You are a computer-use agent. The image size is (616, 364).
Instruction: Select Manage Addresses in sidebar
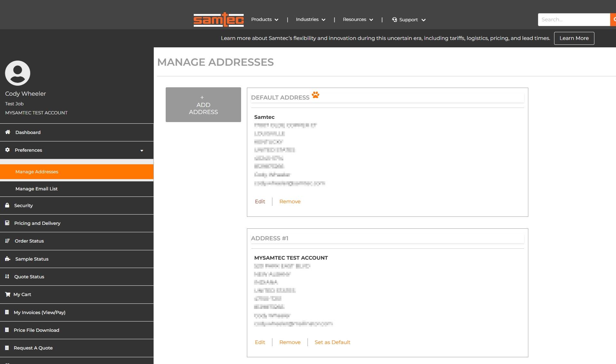[77, 172]
